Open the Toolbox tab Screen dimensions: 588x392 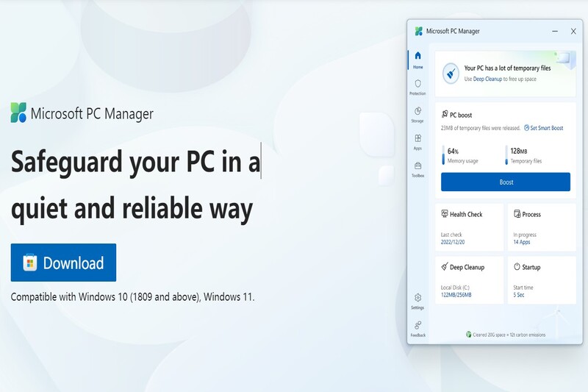point(417,170)
